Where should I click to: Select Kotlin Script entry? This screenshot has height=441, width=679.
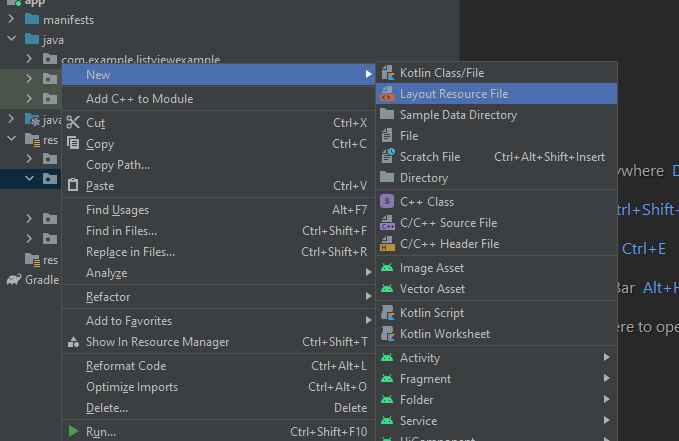(x=497, y=313)
